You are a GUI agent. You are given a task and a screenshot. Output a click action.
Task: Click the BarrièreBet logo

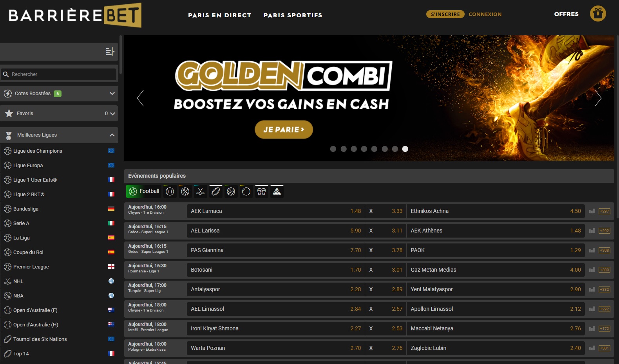click(x=75, y=15)
